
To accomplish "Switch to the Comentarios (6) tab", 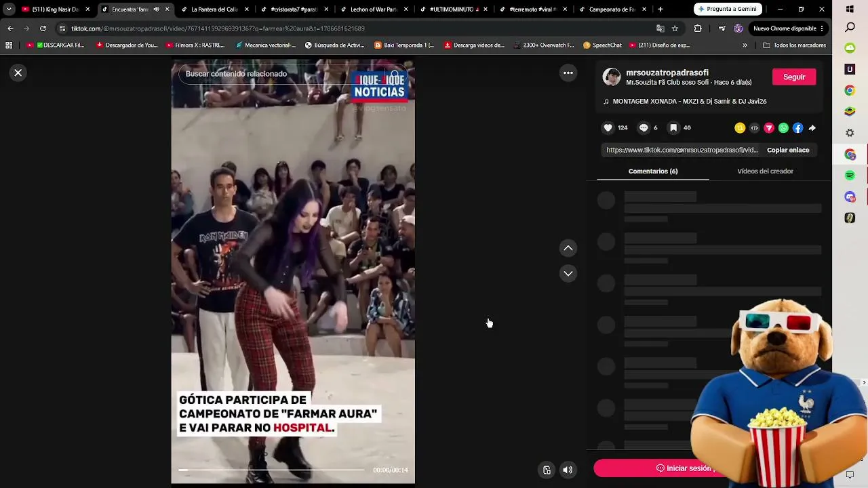I will click(x=653, y=171).
